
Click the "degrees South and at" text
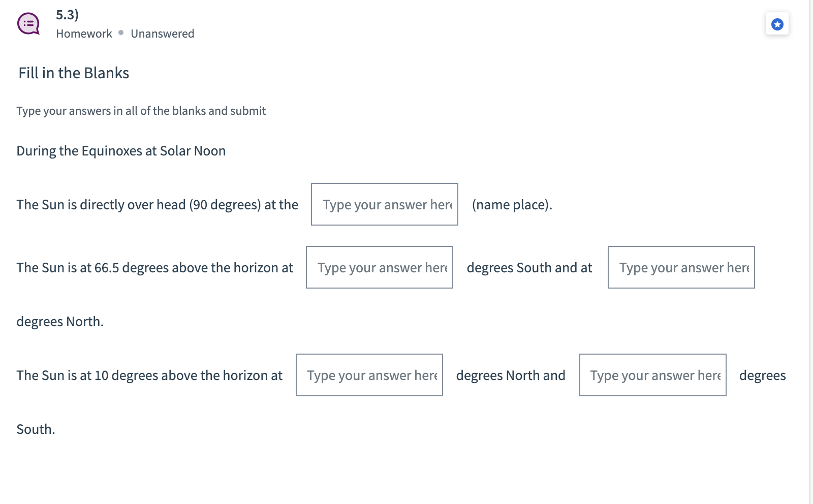[x=529, y=268]
